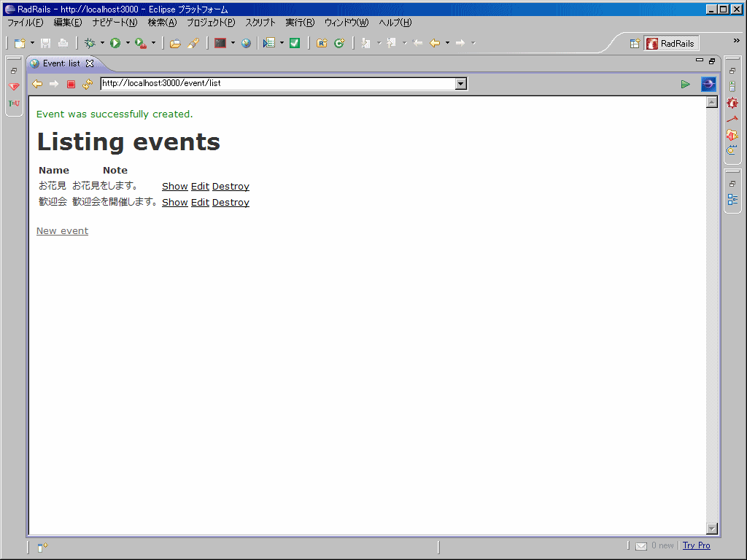Click the green Go arrow beside URL
This screenshot has width=747, height=560.
(685, 85)
